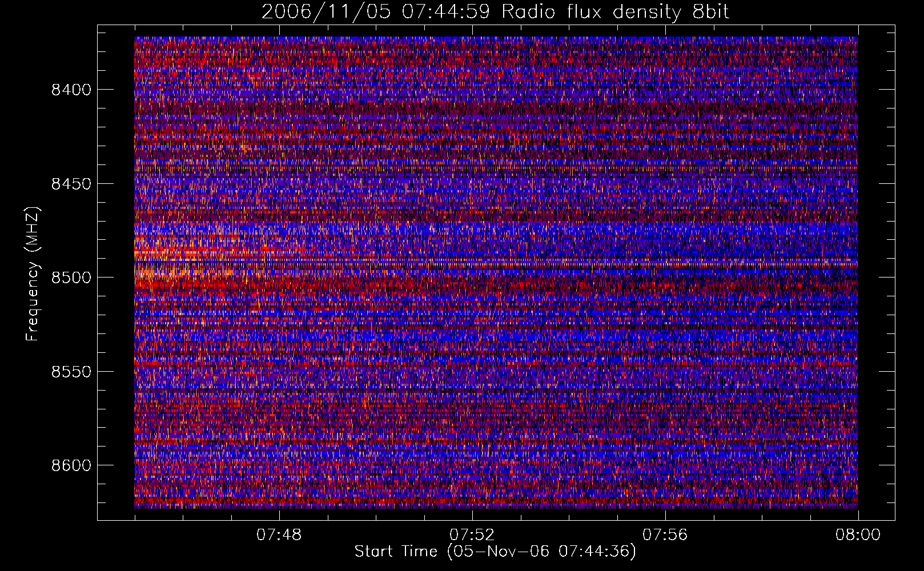
Task: Click the 'Start Time (05-Nov-06 07:44:36)' axis label
Action: [x=495, y=552]
